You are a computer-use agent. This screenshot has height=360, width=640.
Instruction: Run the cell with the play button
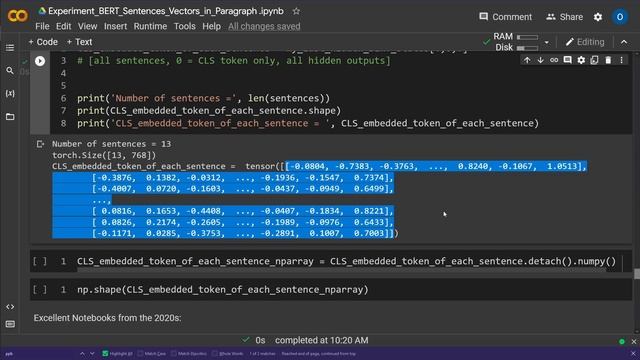coord(40,61)
